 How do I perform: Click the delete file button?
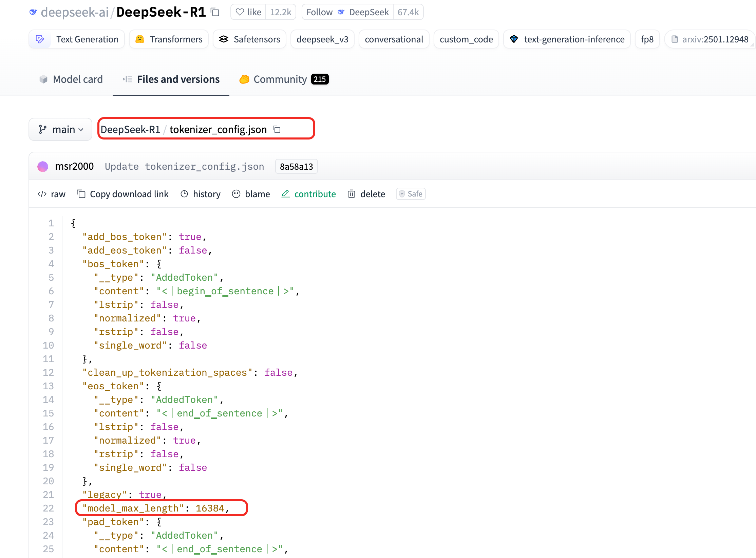click(366, 194)
